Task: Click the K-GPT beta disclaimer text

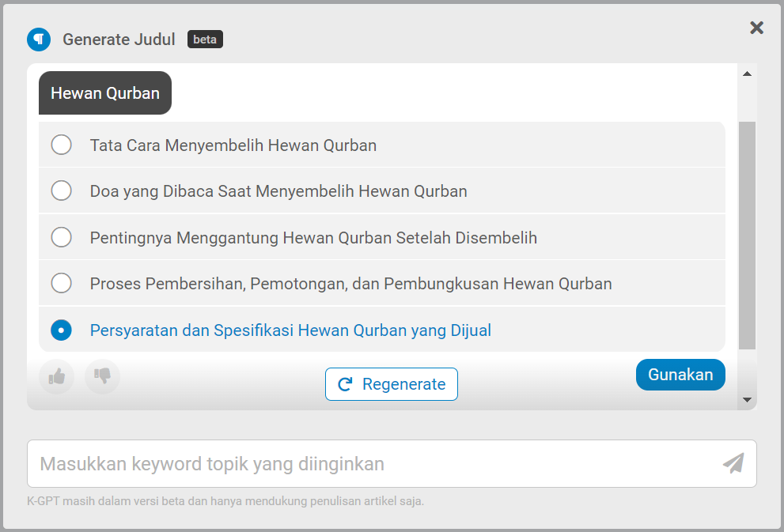Action: point(225,501)
